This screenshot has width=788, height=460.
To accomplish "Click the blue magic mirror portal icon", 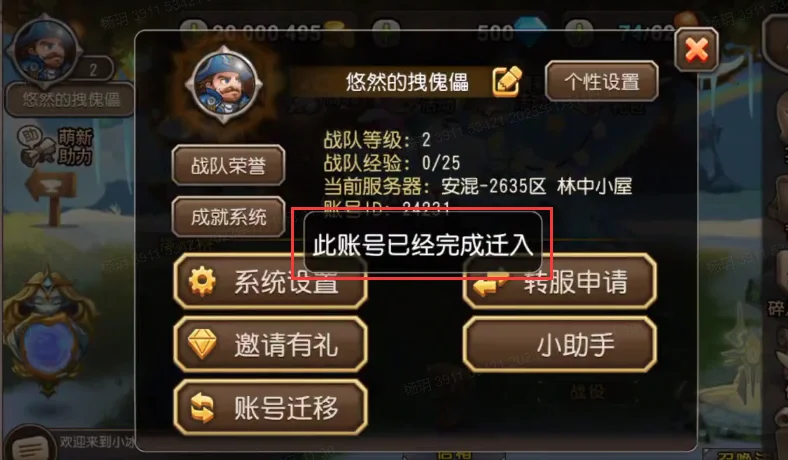I will pos(48,332).
